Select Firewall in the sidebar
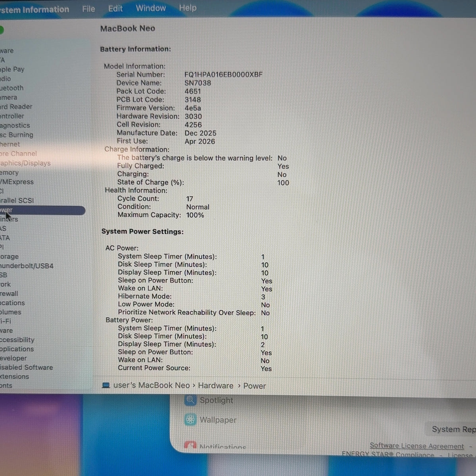The width and height of the screenshot is (476, 476). [9, 294]
